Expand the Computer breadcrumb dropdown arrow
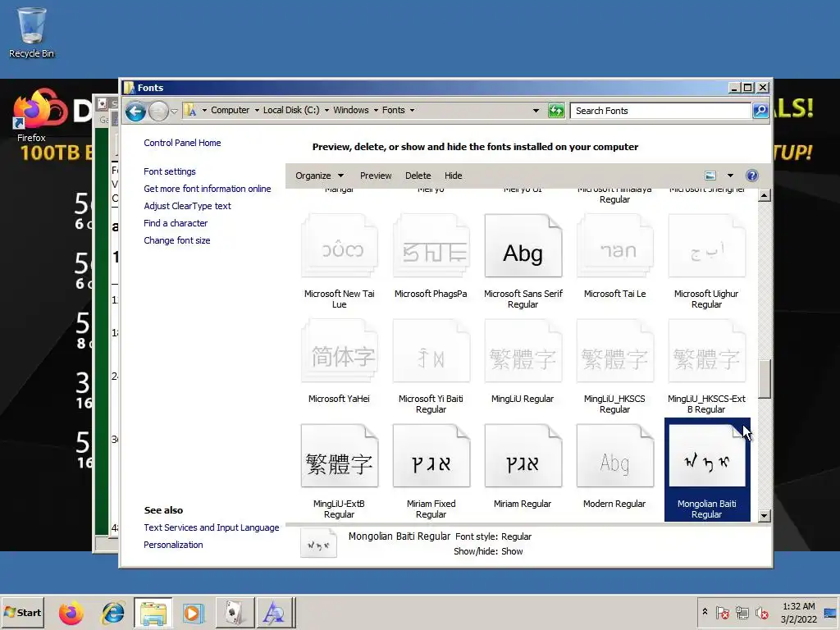Screen dimensions: 840x630 (257, 111)
